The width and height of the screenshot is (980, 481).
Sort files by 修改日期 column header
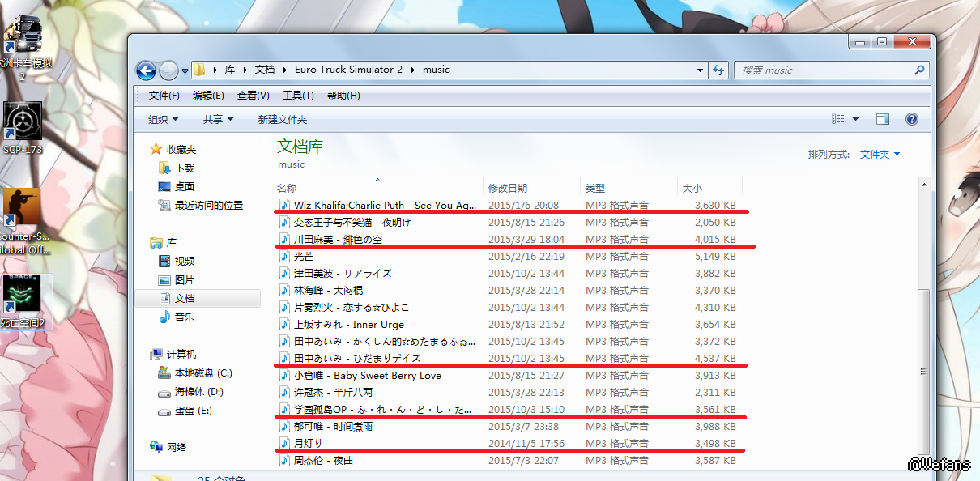click(507, 188)
